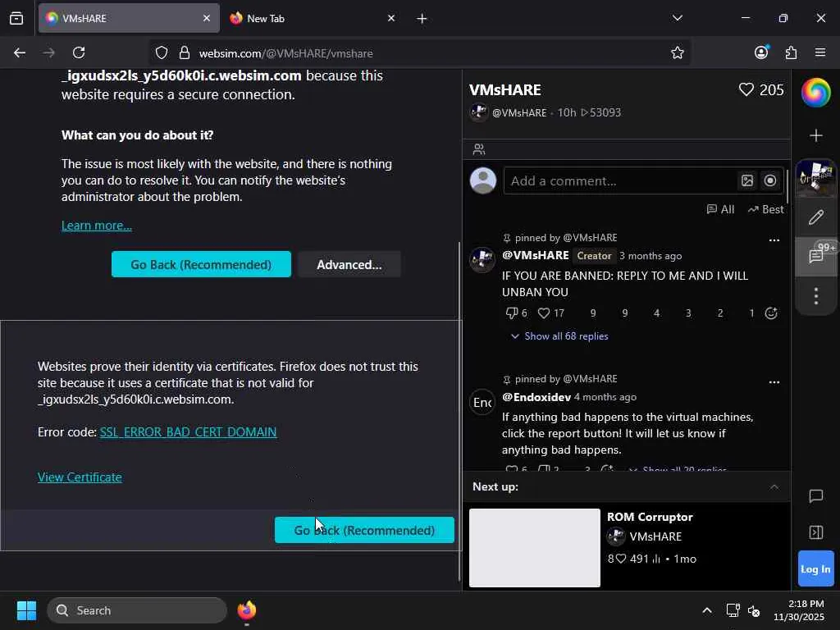Reload the page with the refresh icon

(79, 52)
